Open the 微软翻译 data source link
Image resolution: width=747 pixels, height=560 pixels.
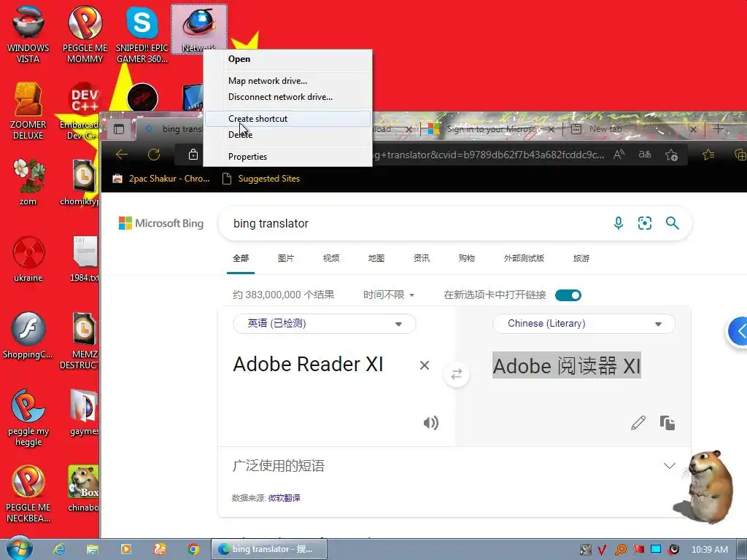point(285,498)
